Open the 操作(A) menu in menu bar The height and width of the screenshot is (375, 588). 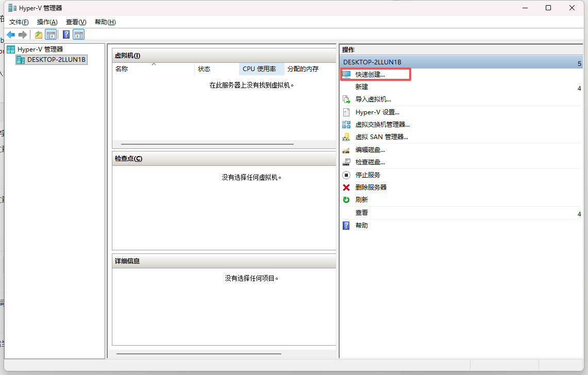point(47,22)
